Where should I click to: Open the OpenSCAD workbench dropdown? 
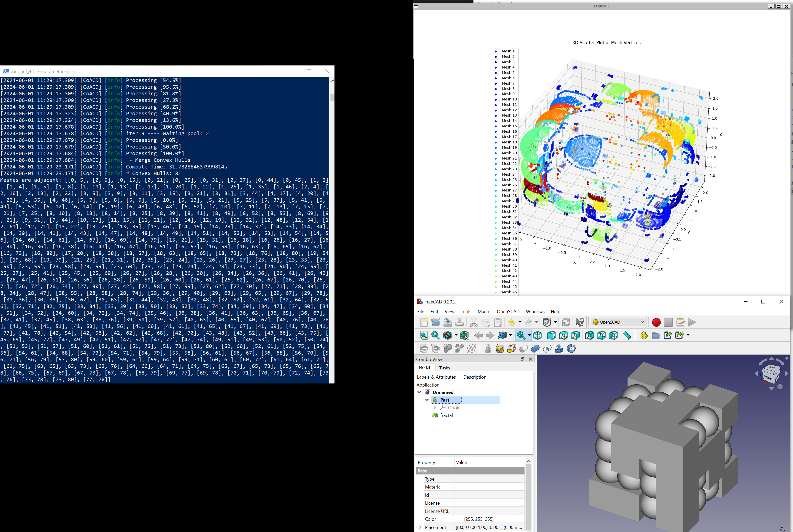click(618, 322)
